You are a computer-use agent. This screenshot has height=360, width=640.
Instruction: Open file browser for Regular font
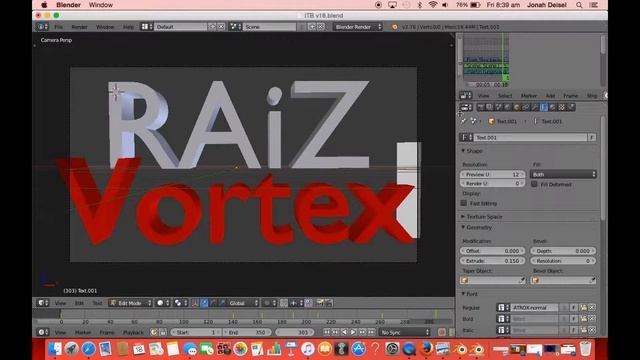(584, 308)
